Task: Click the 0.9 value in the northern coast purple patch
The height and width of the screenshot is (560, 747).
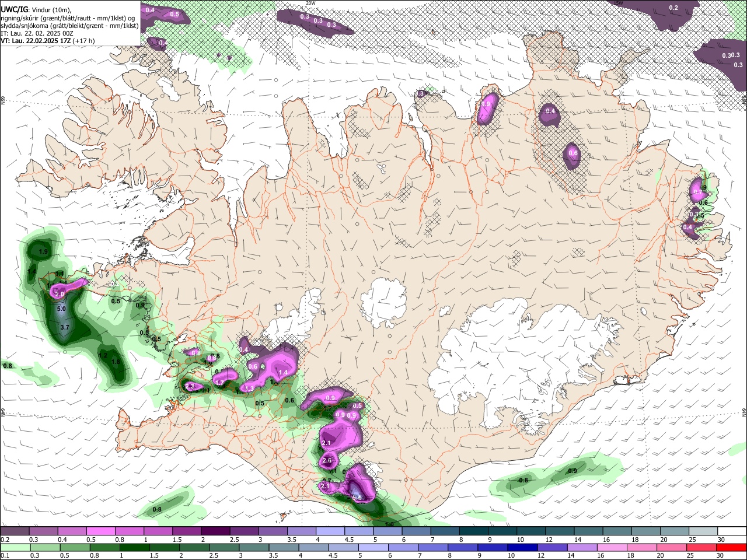Action: click(x=486, y=104)
